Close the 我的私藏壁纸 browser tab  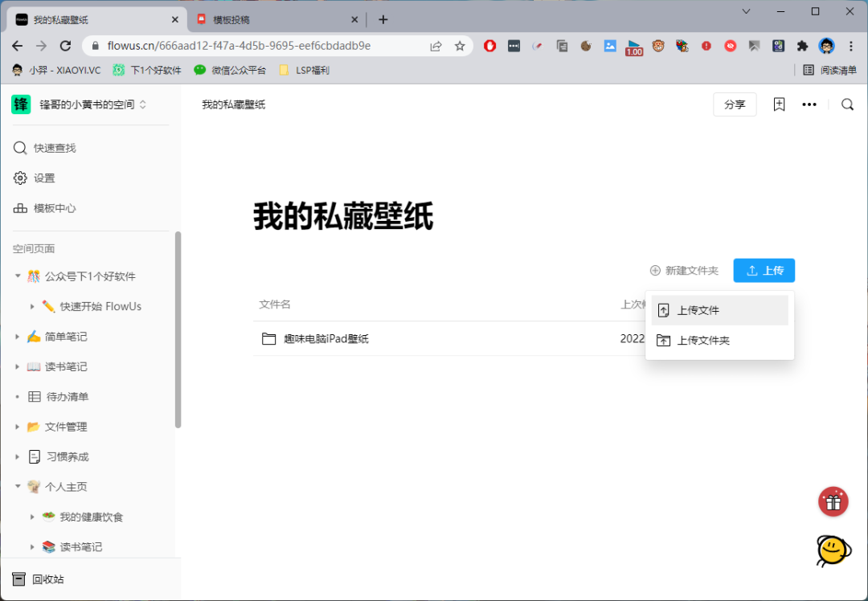(175, 20)
